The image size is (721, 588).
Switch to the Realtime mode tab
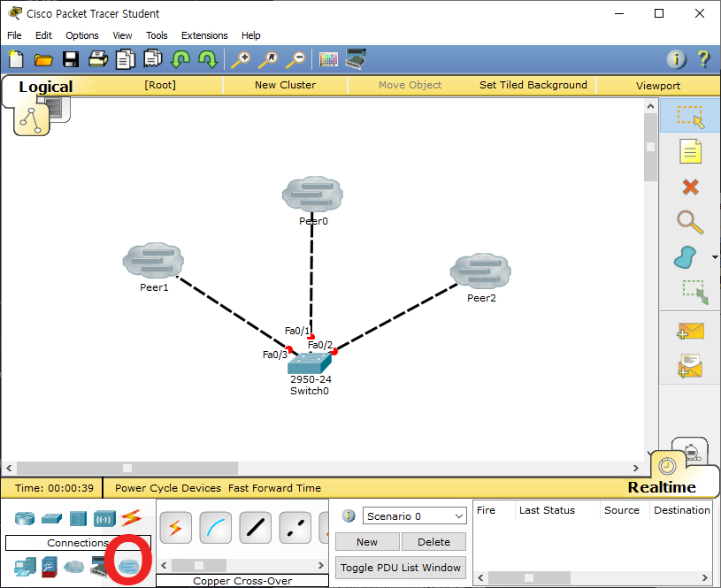tap(662, 487)
